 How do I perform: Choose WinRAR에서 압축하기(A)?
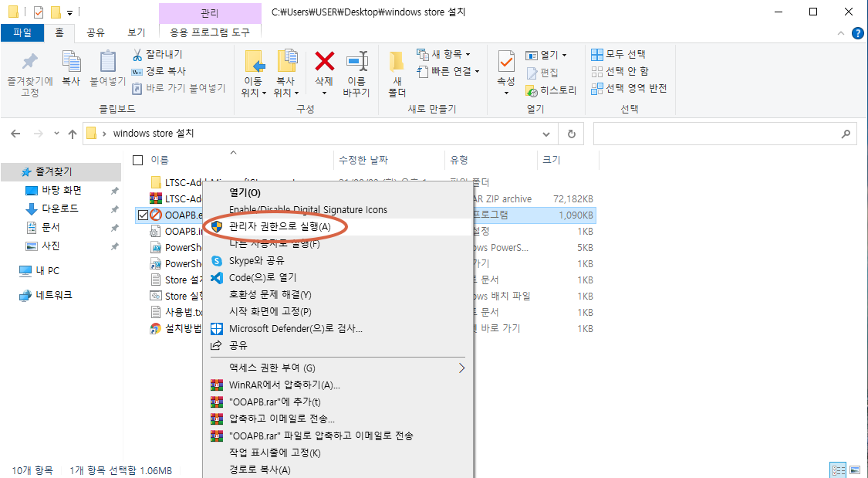[285, 385]
